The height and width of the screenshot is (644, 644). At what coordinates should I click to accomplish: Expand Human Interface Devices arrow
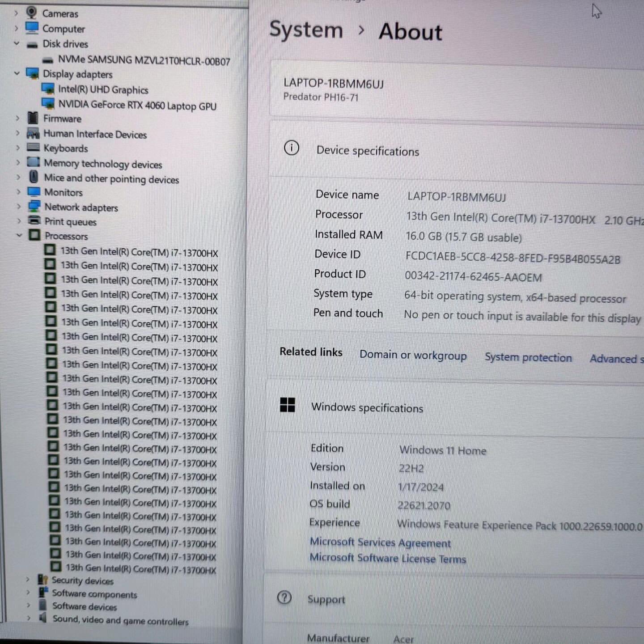[x=17, y=133]
